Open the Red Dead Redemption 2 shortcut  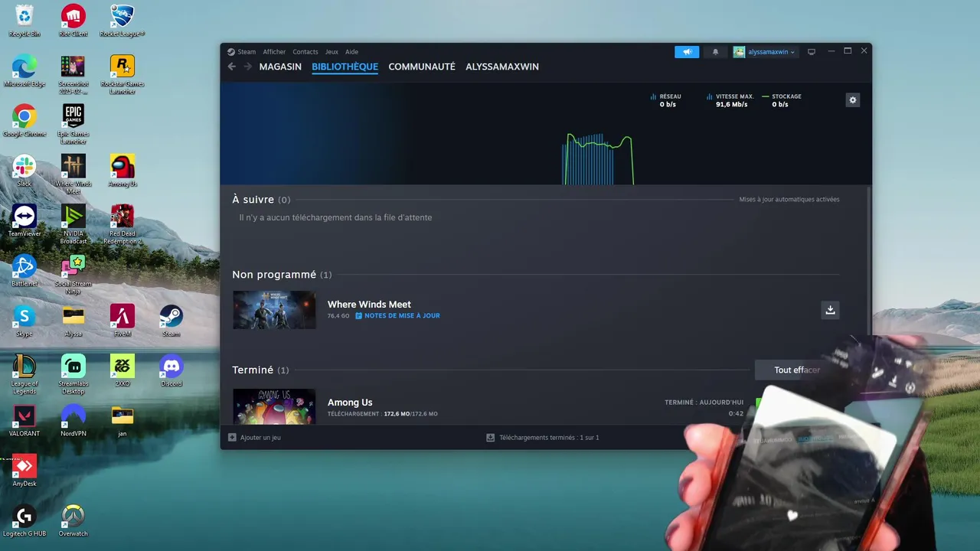tap(122, 223)
